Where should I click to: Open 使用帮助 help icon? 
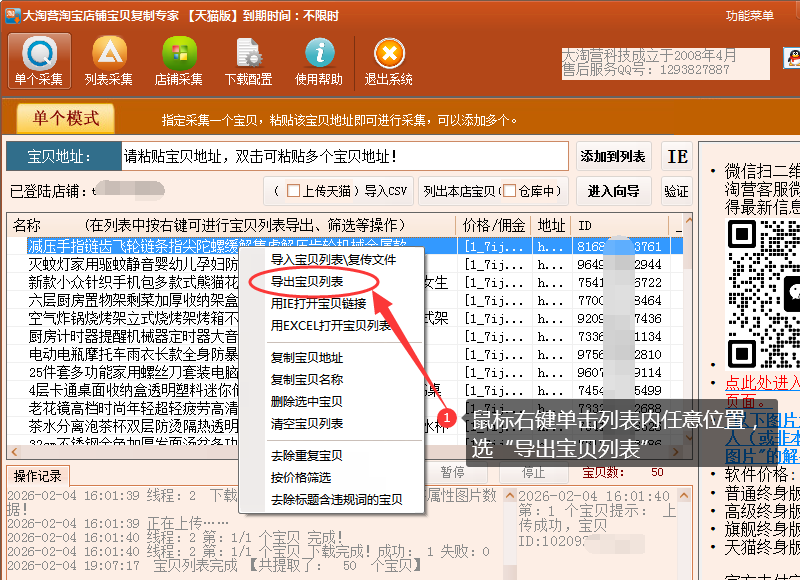pos(319,61)
